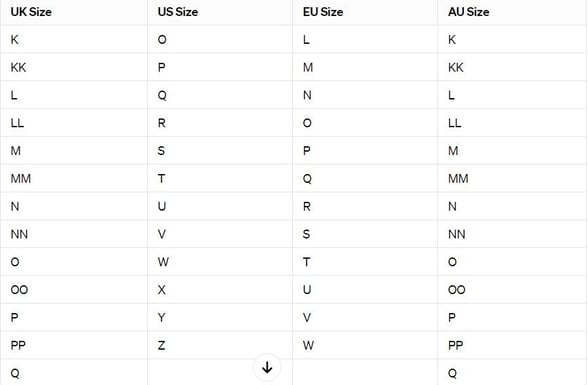Click AU size cell NN
Screen dimensions: 588x385
coord(457,234)
